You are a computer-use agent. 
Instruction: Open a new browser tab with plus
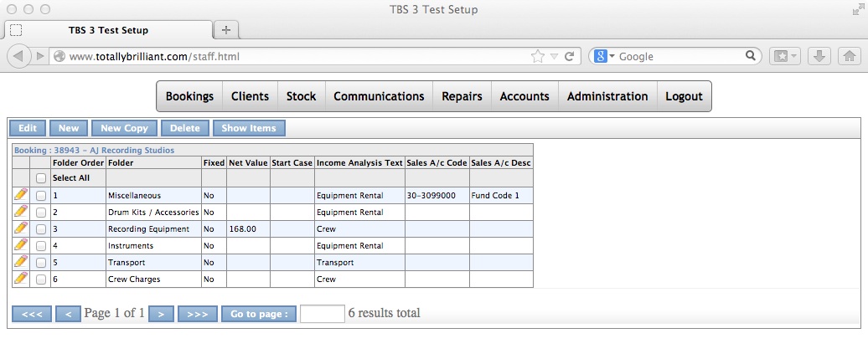[x=226, y=30]
